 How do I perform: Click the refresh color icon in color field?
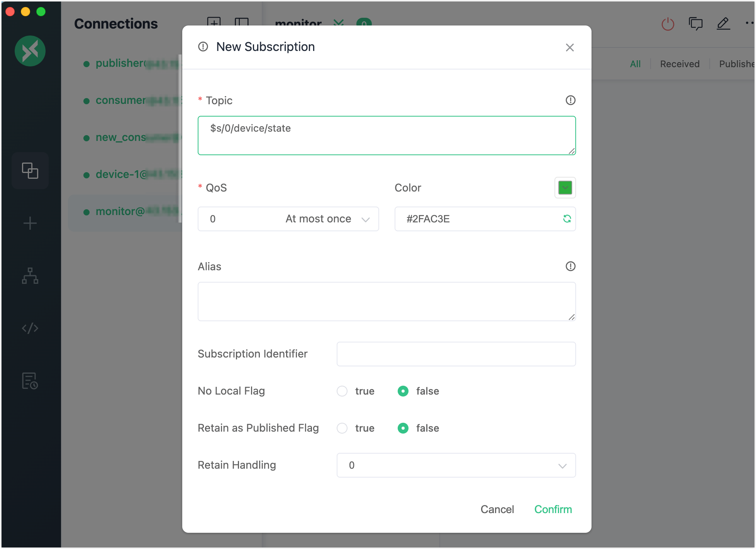pyautogui.click(x=567, y=219)
